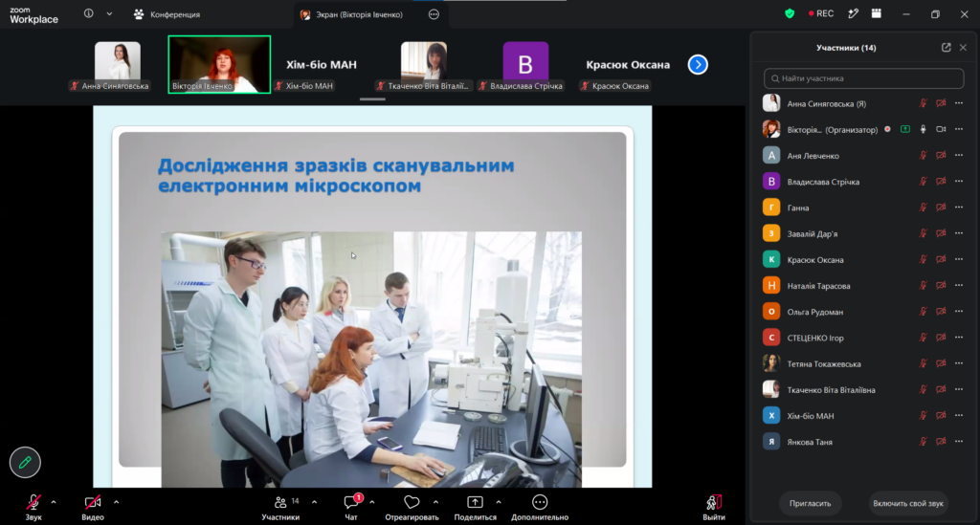Click the green encryption shield icon

790,13
